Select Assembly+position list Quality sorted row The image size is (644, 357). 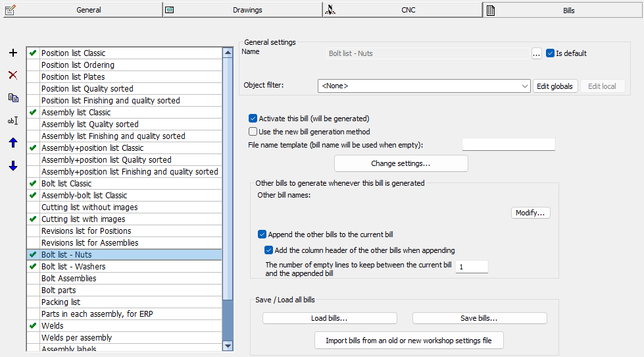coord(124,159)
